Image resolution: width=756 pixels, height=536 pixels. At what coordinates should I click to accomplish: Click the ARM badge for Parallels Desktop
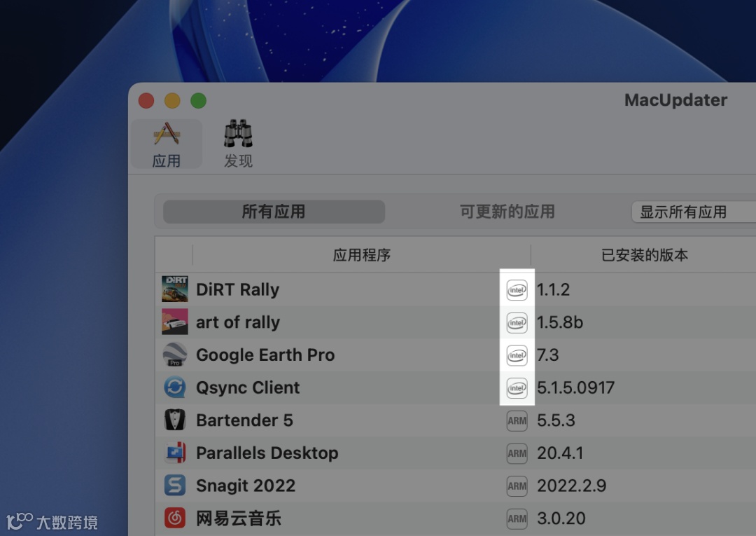[517, 453]
